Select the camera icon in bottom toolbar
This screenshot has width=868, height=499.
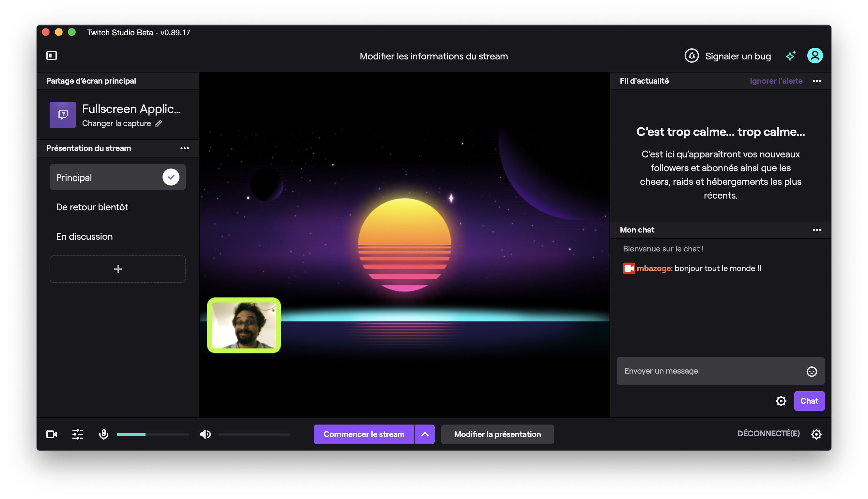(52, 434)
